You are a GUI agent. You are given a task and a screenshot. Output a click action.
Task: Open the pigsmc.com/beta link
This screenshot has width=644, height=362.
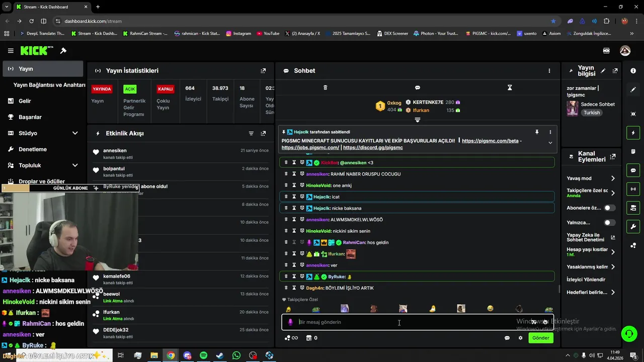(490, 141)
